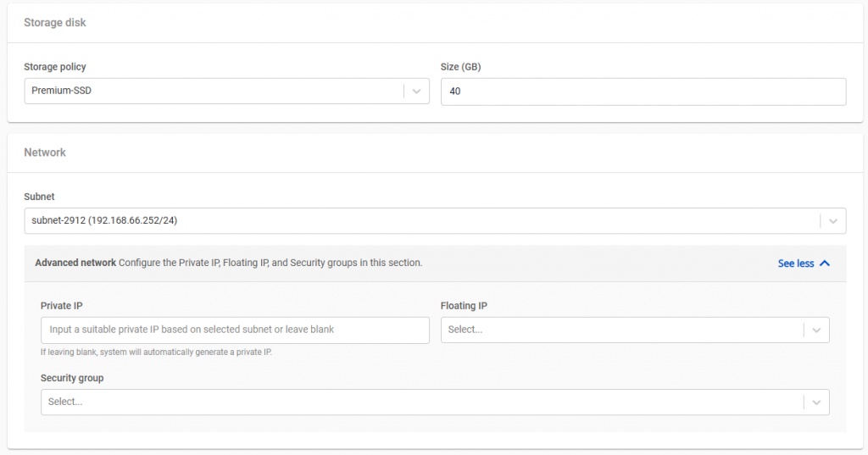868x455 pixels.
Task: Click the See less link
Action: click(795, 264)
